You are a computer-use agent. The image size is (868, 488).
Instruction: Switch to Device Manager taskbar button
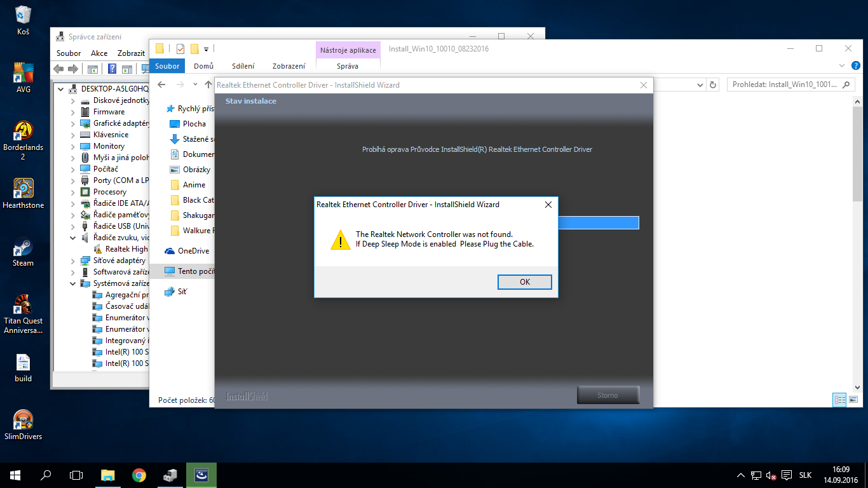pos(170,475)
